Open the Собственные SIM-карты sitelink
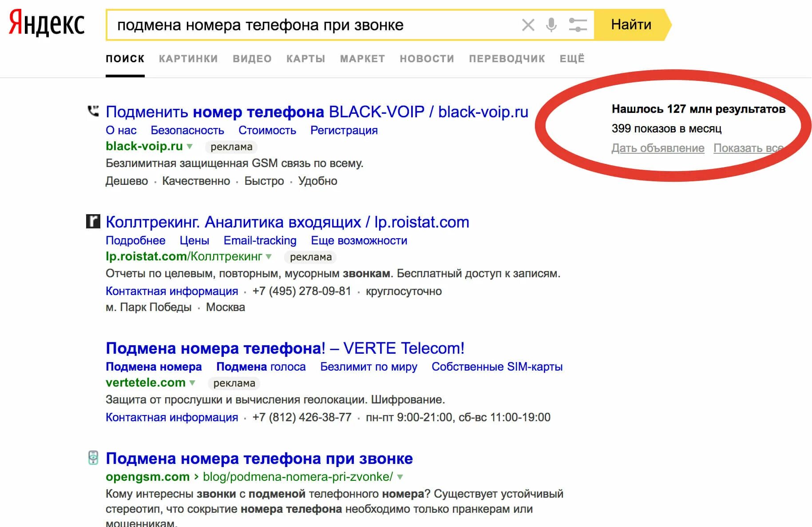This screenshot has height=527, width=812. click(497, 367)
